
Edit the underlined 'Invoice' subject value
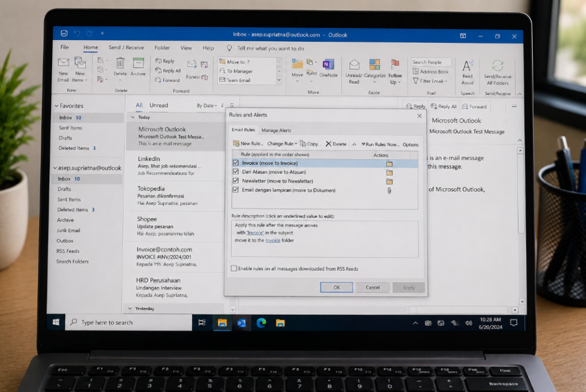[255, 232]
